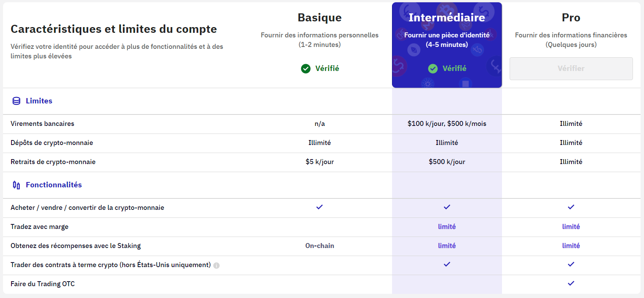Viewport: 644px width, 298px height.
Task: Click the 'Virements bancaires' row label
Action: coord(42,124)
